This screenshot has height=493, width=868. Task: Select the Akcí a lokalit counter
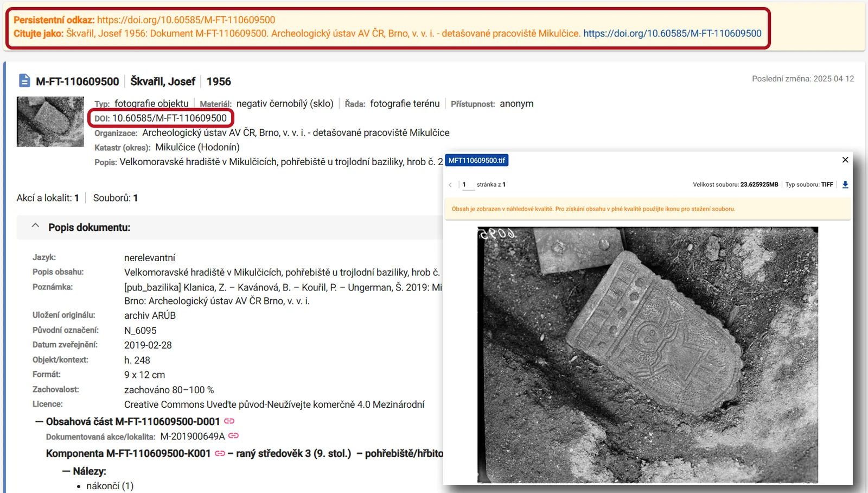(x=48, y=198)
